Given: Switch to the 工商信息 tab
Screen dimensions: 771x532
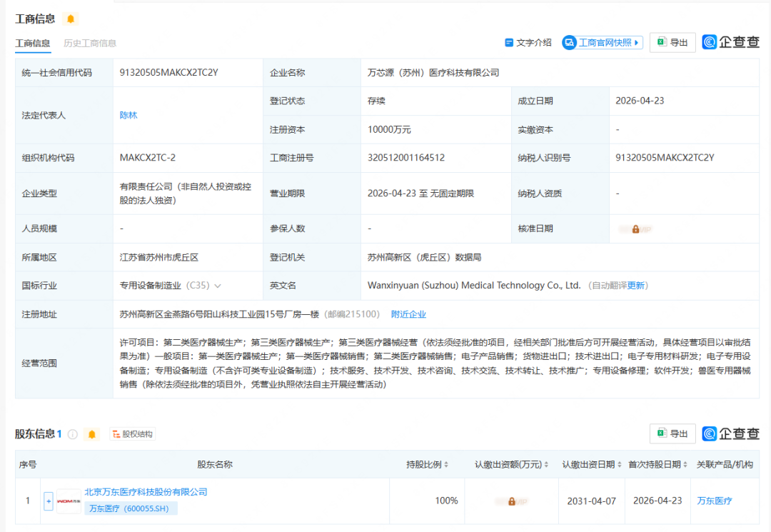Looking at the screenshot, I should click(32, 44).
